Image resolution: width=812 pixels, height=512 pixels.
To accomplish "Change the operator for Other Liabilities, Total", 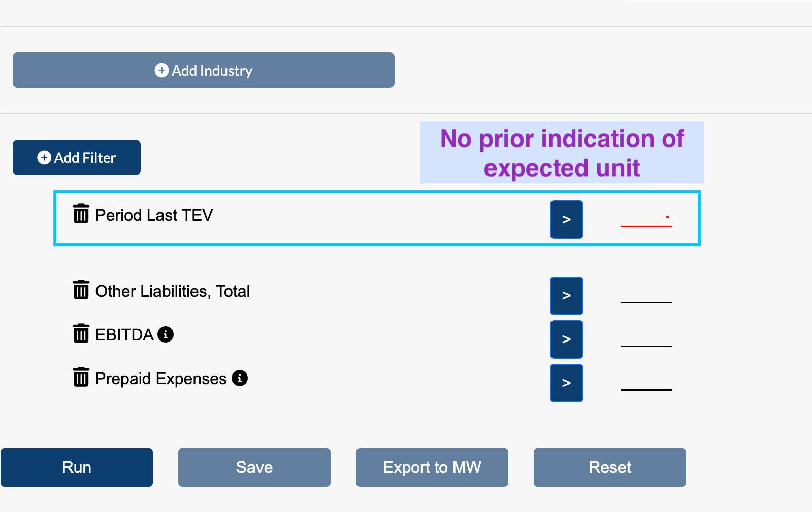I will (566, 296).
